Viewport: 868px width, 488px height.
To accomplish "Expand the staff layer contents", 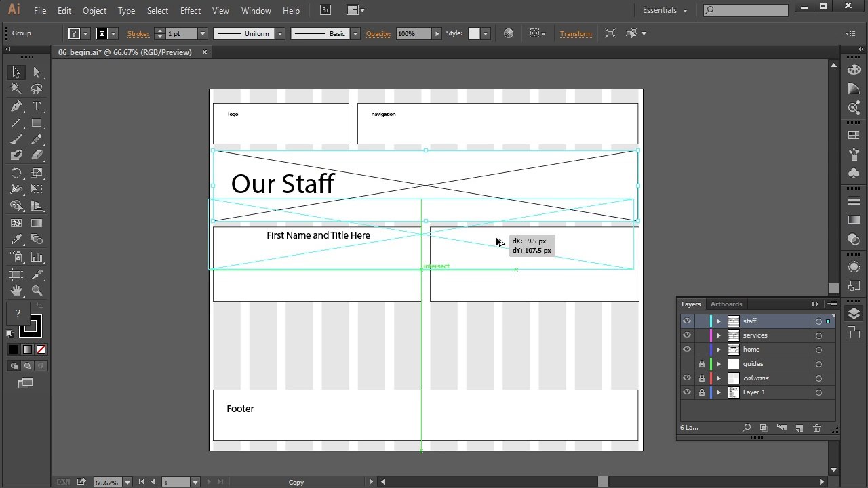I will pyautogui.click(x=719, y=321).
